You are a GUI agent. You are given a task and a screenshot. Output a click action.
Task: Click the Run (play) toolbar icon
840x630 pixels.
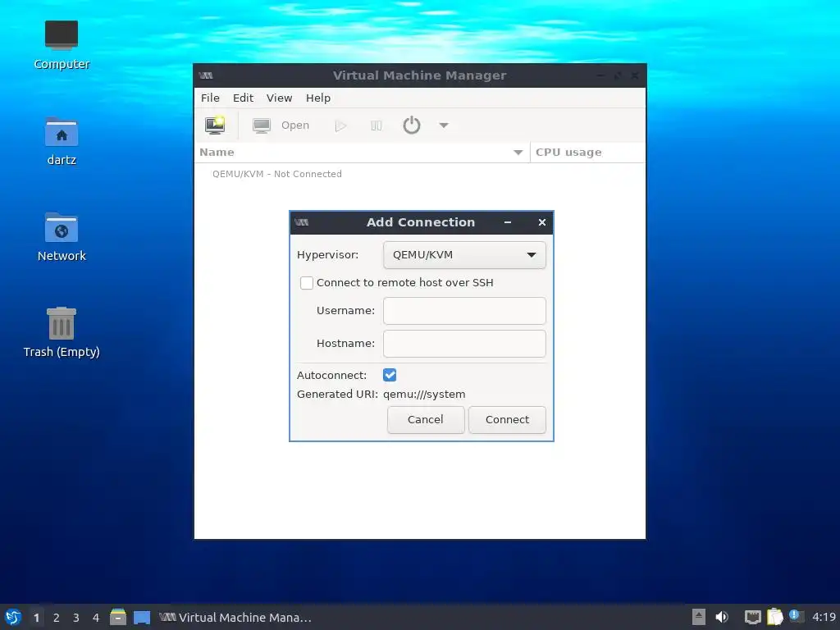pyautogui.click(x=340, y=126)
